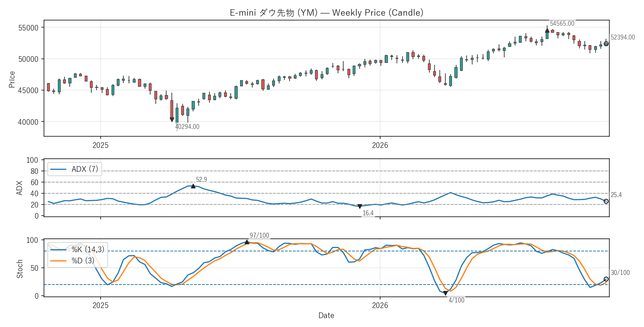Select the 50 tick on the Stoch axis
Viewport: 644px width, 327px height.
35,268
